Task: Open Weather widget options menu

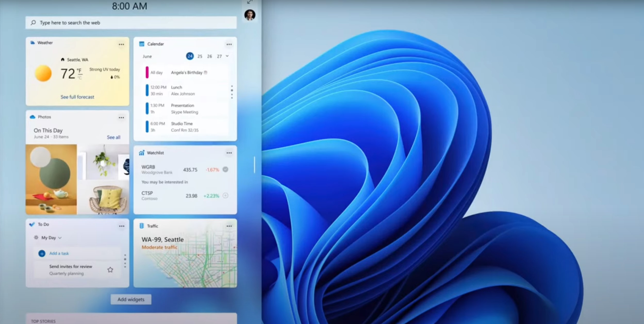Action: point(121,45)
